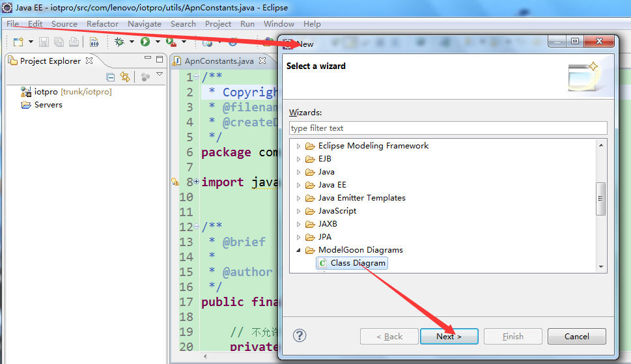Select the Servers folder

tap(42, 105)
